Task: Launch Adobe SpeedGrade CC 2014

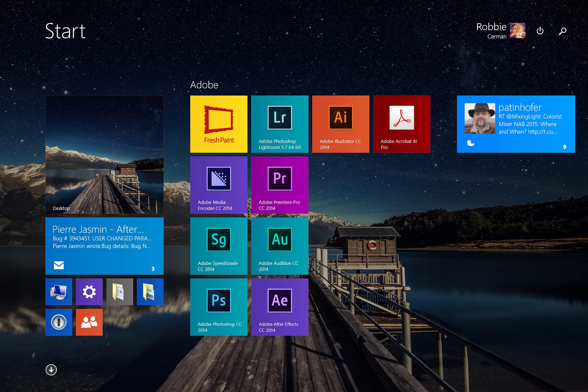Action: tap(219, 246)
